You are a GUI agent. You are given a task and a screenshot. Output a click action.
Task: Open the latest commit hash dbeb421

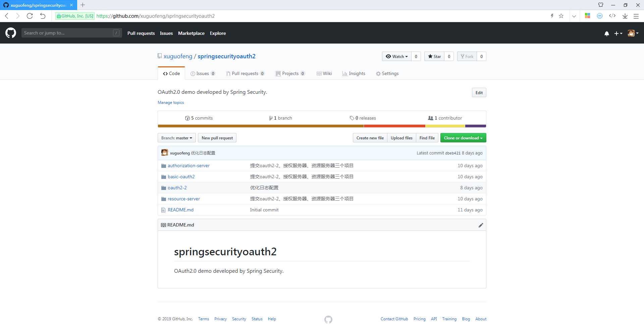[453, 153]
